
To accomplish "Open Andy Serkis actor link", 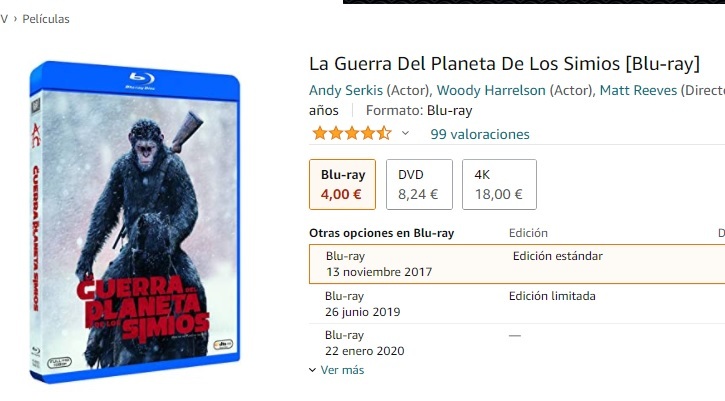I will (x=345, y=90).
